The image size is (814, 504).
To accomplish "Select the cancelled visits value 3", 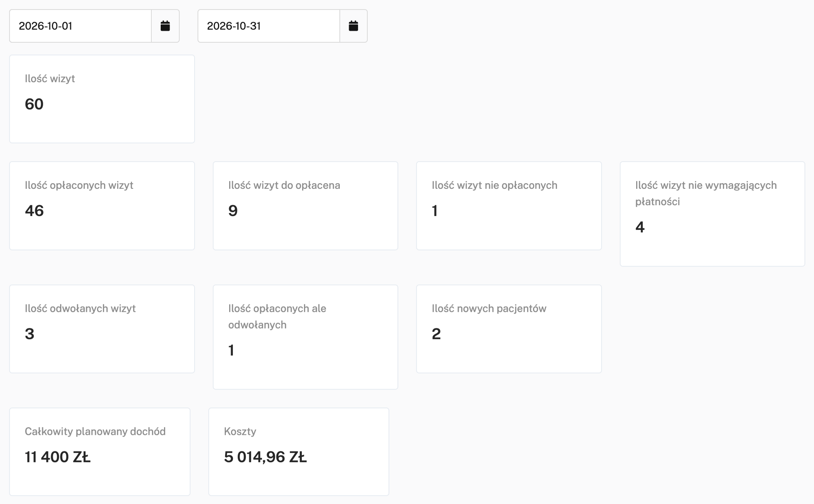I will 30,334.
